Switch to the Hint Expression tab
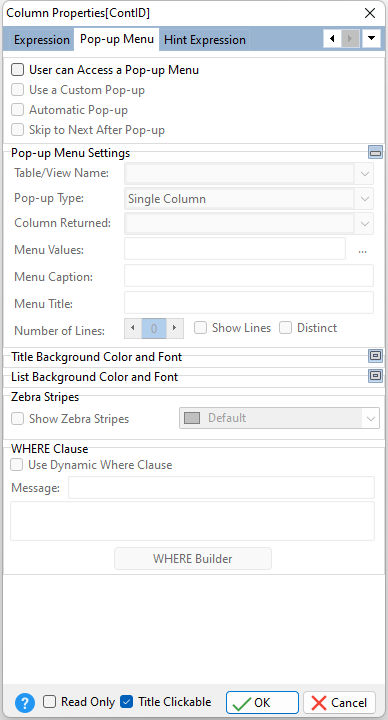388x720 pixels. [x=205, y=40]
